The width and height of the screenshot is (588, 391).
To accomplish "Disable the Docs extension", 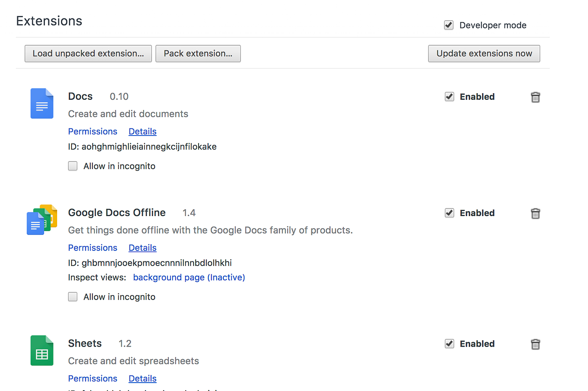I will pos(449,96).
